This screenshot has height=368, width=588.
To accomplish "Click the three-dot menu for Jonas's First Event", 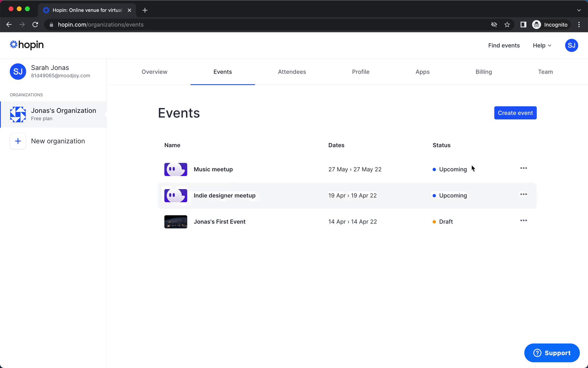I will coord(524,221).
